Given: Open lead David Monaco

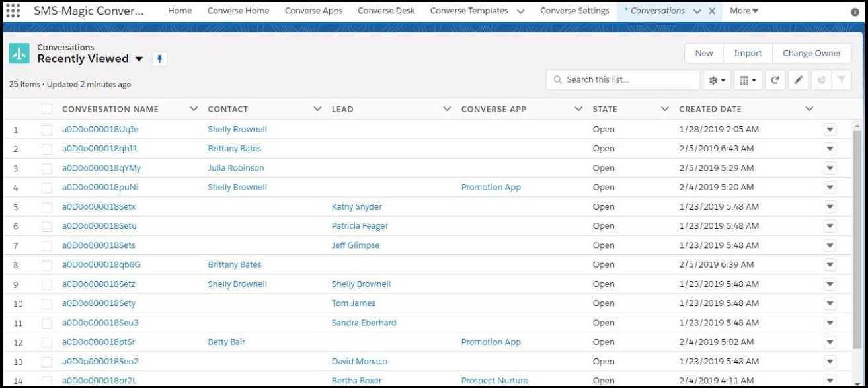Looking at the screenshot, I should pyautogui.click(x=360, y=362).
